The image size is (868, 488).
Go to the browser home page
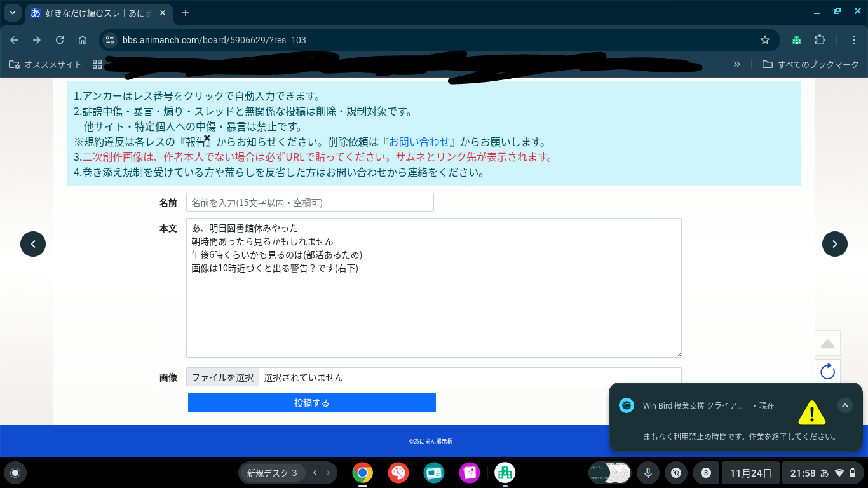coord(83,40)
